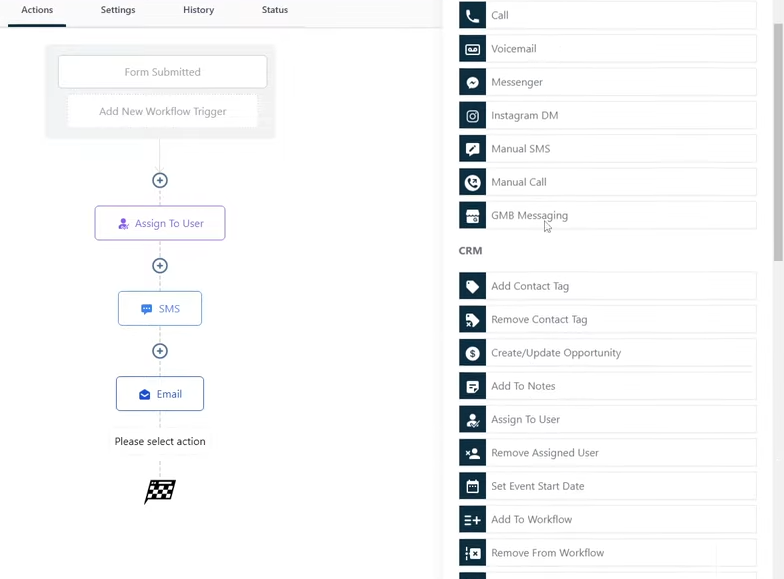The image size is (784, 579).
Task: Click the action list vertical scrollbar
Action: point(778,142)
